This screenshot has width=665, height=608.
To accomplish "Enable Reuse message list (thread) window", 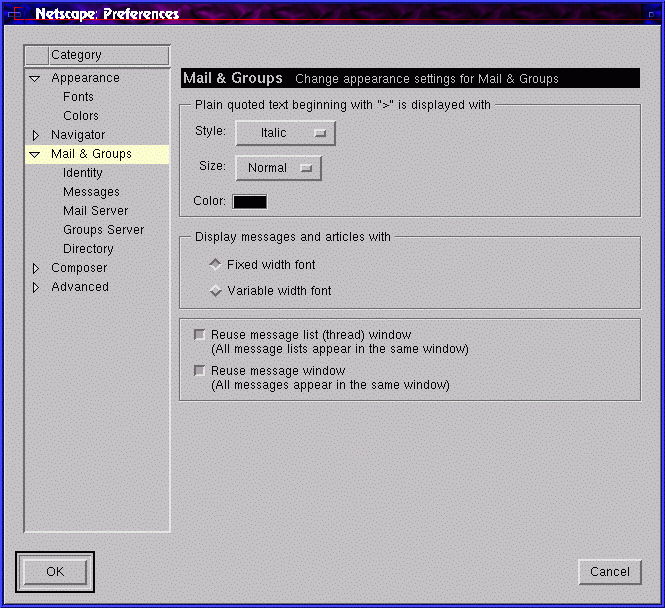I will [x=199, y=335].
